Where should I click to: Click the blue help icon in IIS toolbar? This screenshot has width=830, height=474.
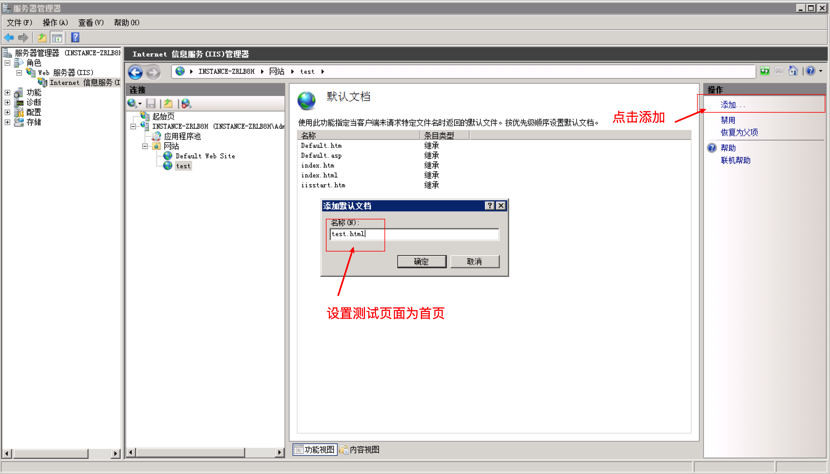pyautogui.click(x=810, y=71)
